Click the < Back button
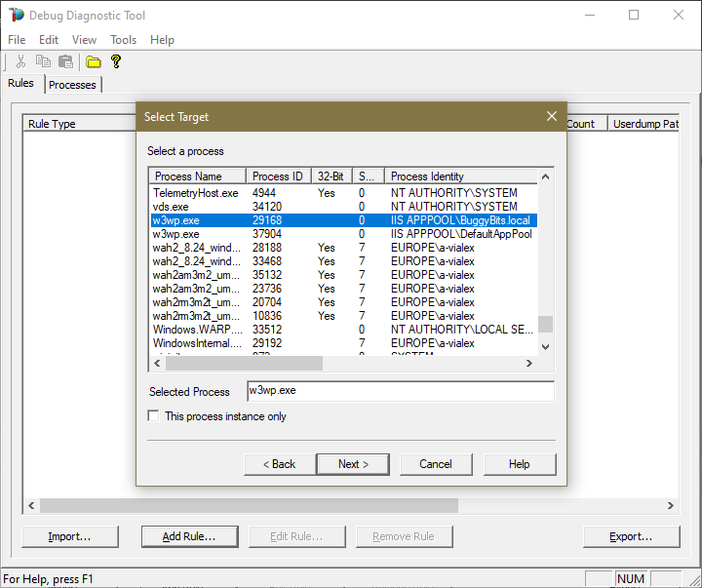 [280, 464]
